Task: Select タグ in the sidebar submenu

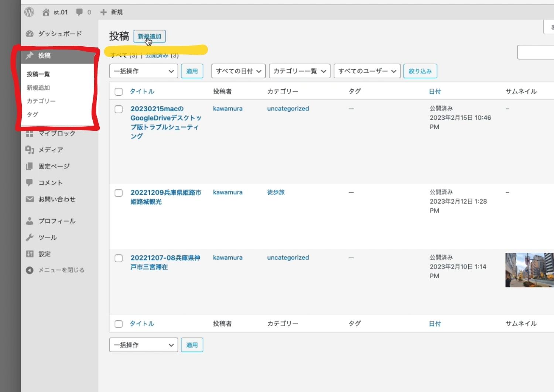Action: (33, 115)
